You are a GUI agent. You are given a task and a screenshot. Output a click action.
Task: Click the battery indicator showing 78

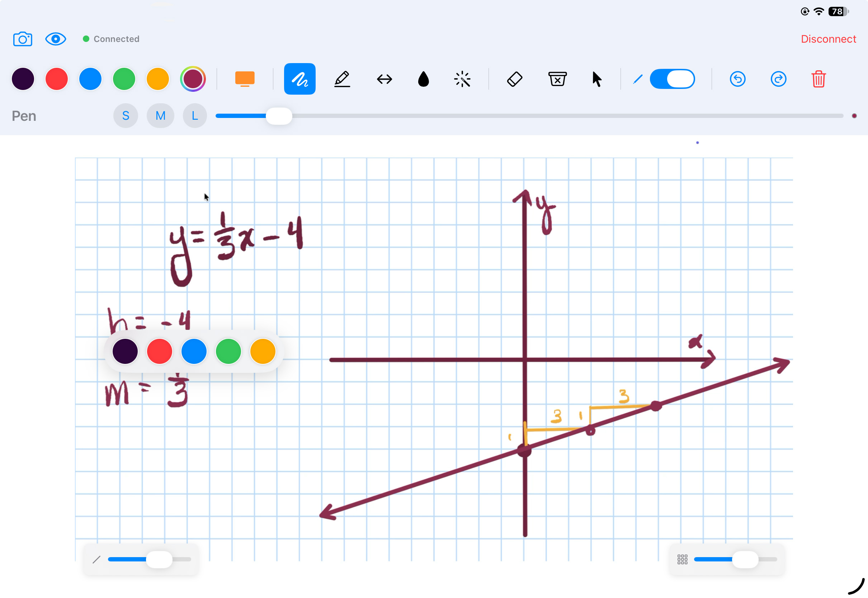point(838,11)
